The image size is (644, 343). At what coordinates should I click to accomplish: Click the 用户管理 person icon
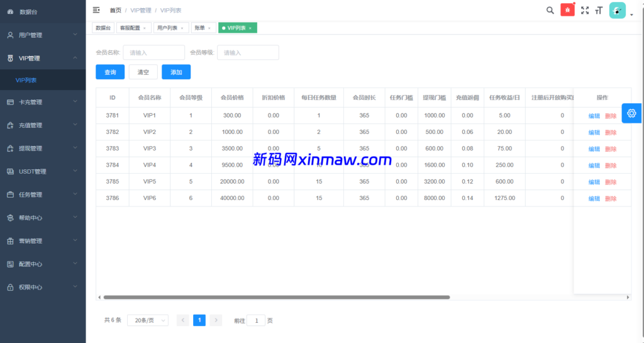(x=10, y=35)
